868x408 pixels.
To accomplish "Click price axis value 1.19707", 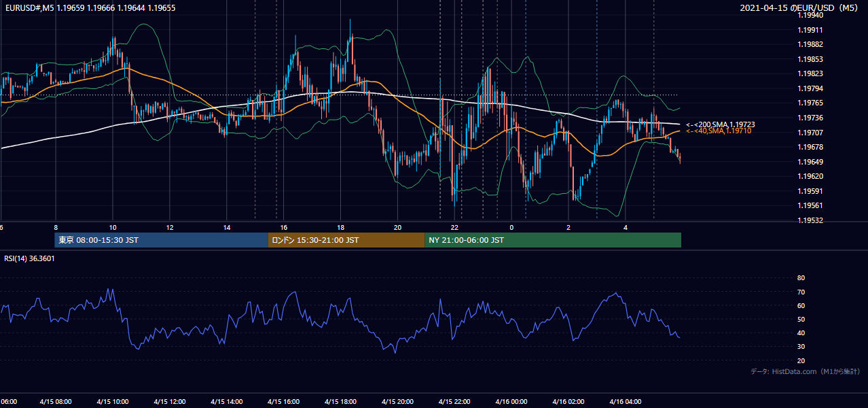I will (x=810, y=133).
